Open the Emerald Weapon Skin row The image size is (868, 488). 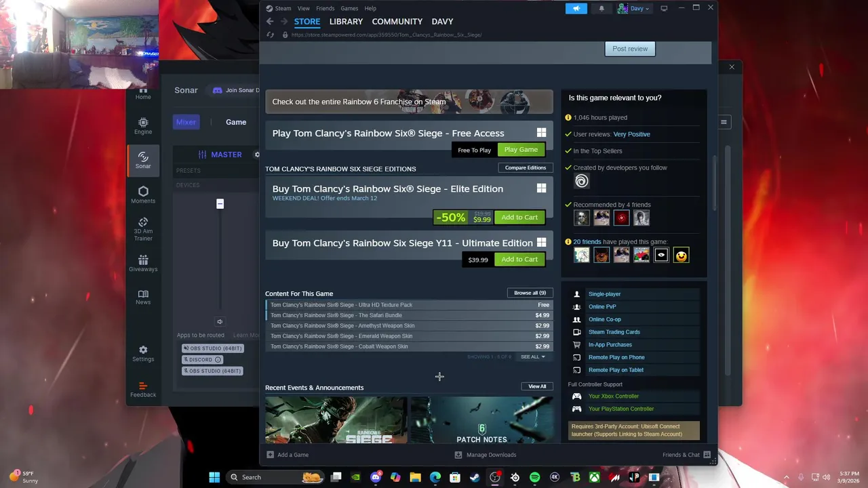click(x=409, y=336)
